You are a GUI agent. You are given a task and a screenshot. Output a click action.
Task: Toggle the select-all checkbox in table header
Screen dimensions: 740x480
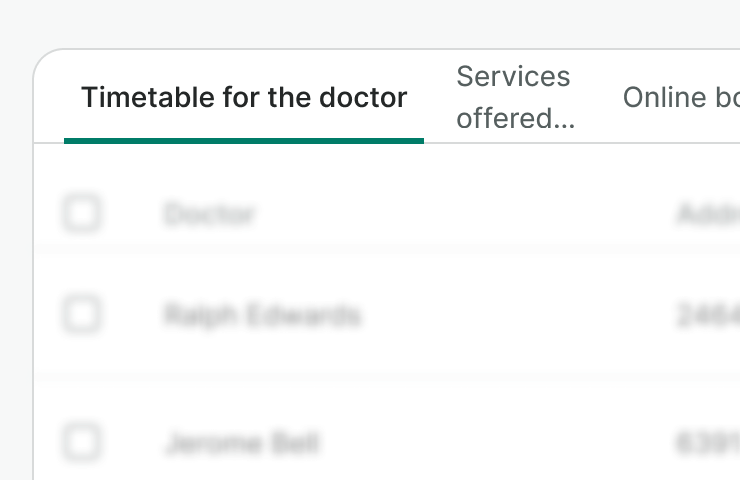82,213
